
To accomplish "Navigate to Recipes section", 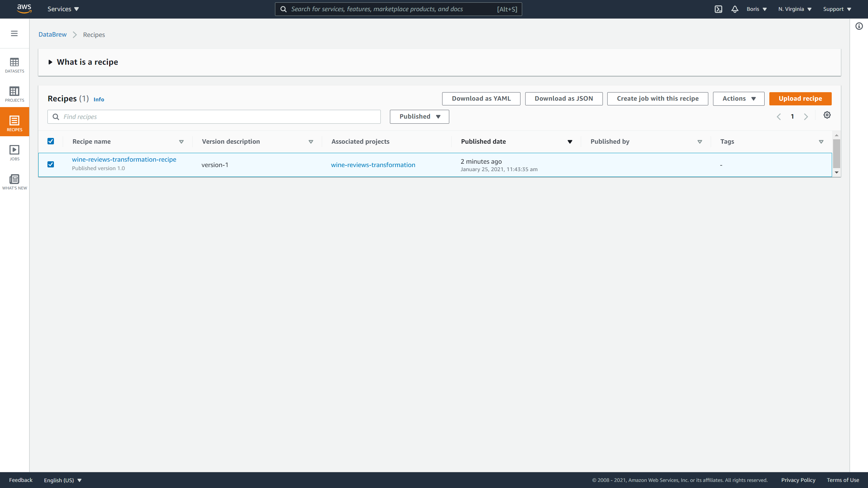I will point(14,122).
